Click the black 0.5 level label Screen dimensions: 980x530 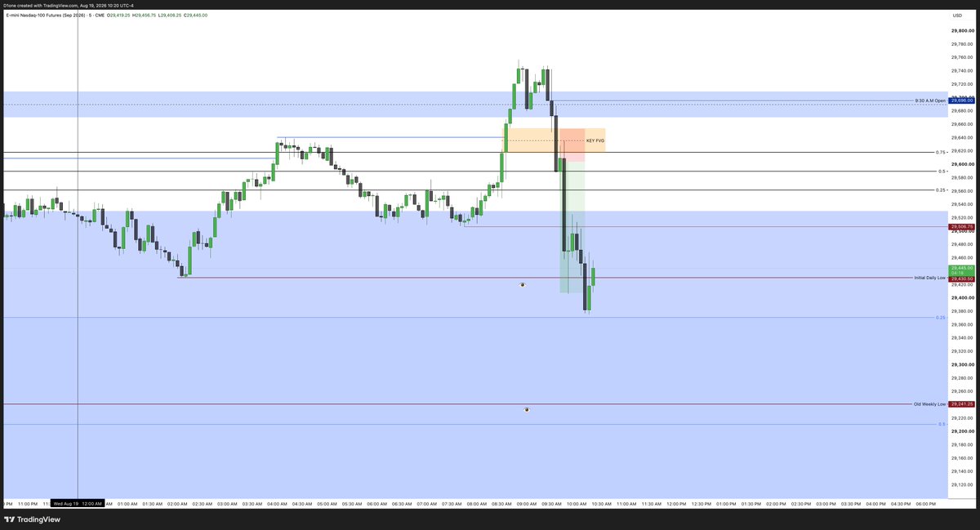942,171
